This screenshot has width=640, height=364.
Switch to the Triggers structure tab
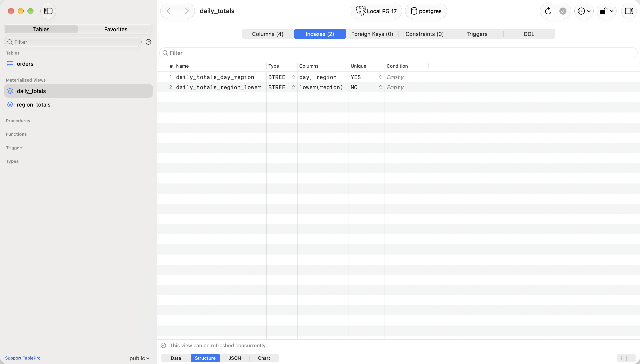[x=477, y=34]
